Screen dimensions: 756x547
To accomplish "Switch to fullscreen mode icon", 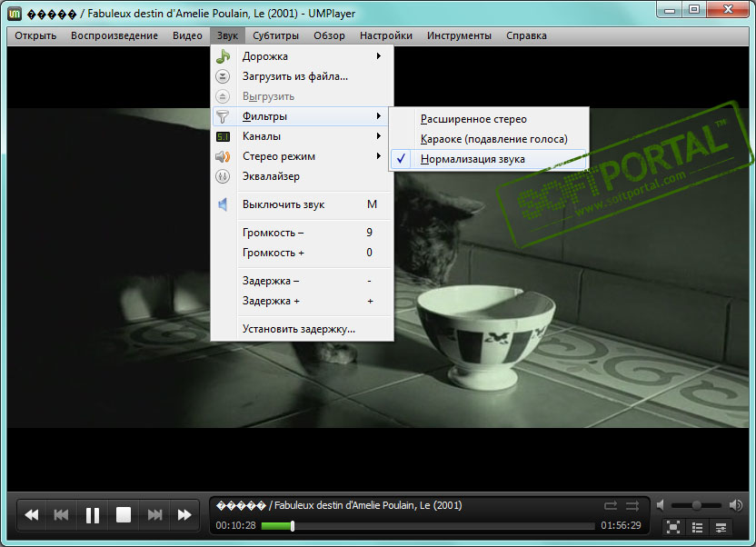I will [673, 527].
